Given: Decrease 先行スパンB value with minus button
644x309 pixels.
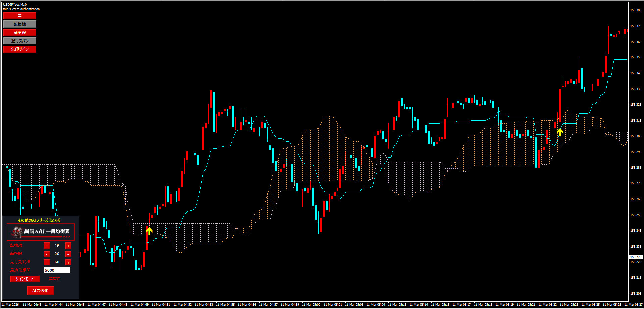Looking at the screenshot, I should tap(47, 262).
